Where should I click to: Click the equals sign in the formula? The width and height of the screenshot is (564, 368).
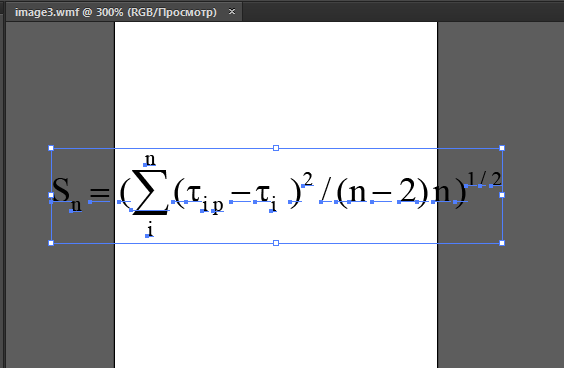click(x=100, y=193)
